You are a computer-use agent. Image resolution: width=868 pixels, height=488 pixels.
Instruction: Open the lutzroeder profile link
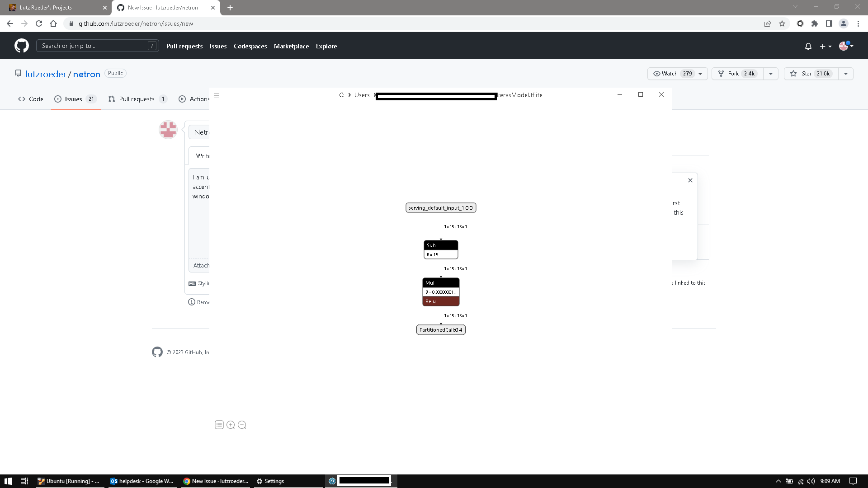tap(45, 74)
